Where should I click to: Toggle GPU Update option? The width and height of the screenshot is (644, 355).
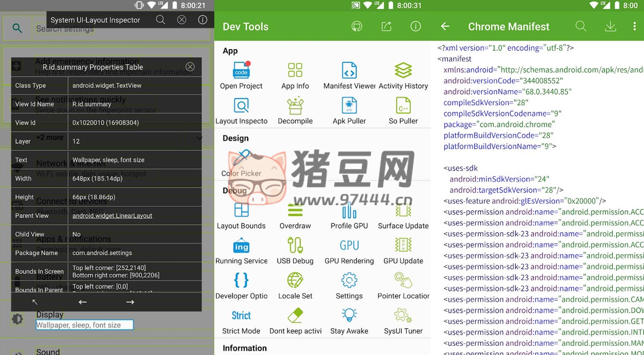pos(403,251)
